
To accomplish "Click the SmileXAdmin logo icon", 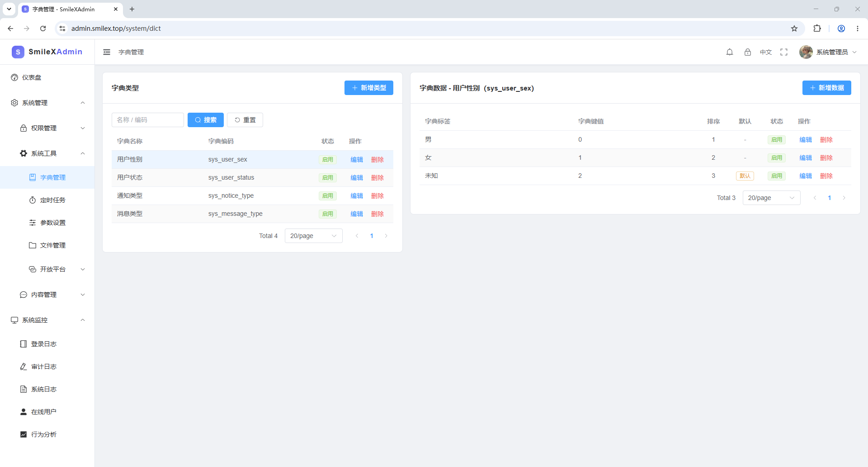I will coord(18,52).
